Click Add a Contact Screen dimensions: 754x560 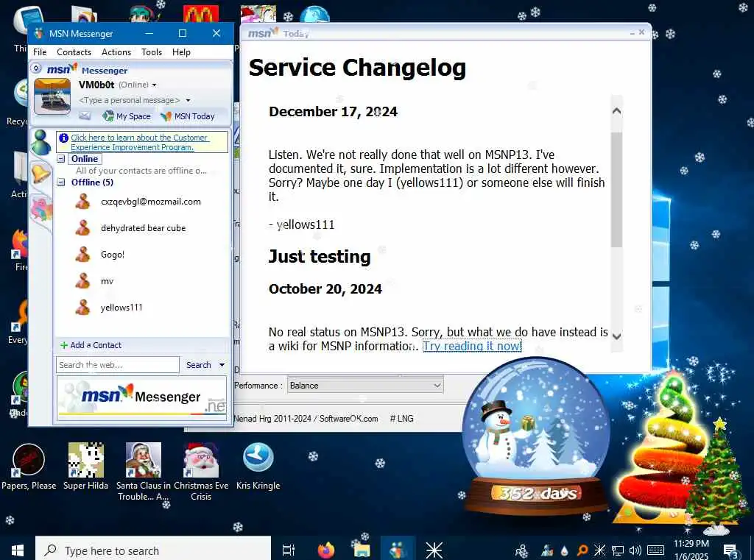(x=91, y=345)
